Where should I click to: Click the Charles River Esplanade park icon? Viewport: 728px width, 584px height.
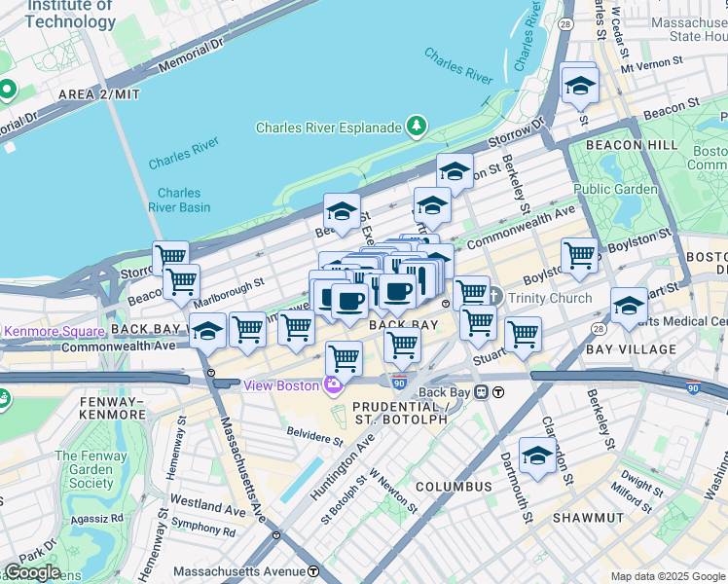(417, 126)
